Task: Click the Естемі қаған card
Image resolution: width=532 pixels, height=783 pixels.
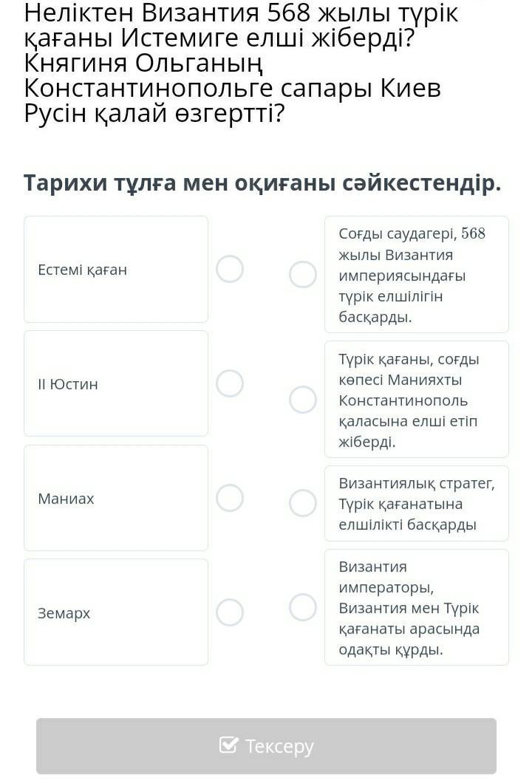Action: tap(116, 269)
